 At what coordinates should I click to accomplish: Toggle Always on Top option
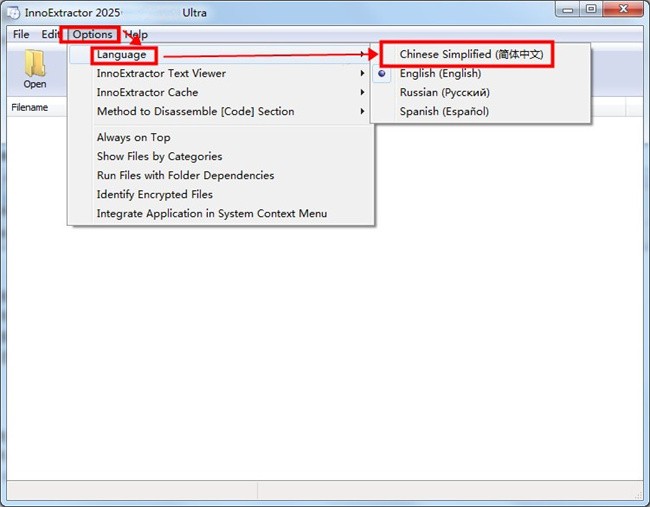coord(220,137)
